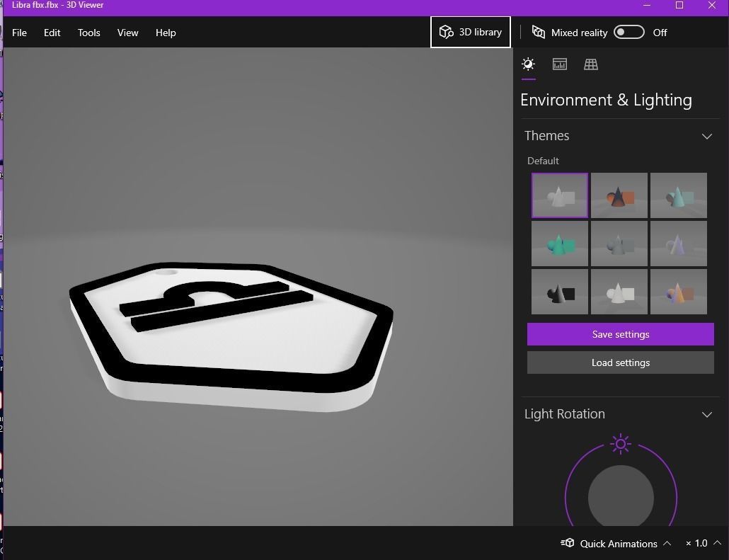This screenshot has width=729, height=560.
Task: Open the Help menu
Action: (166, 33)
